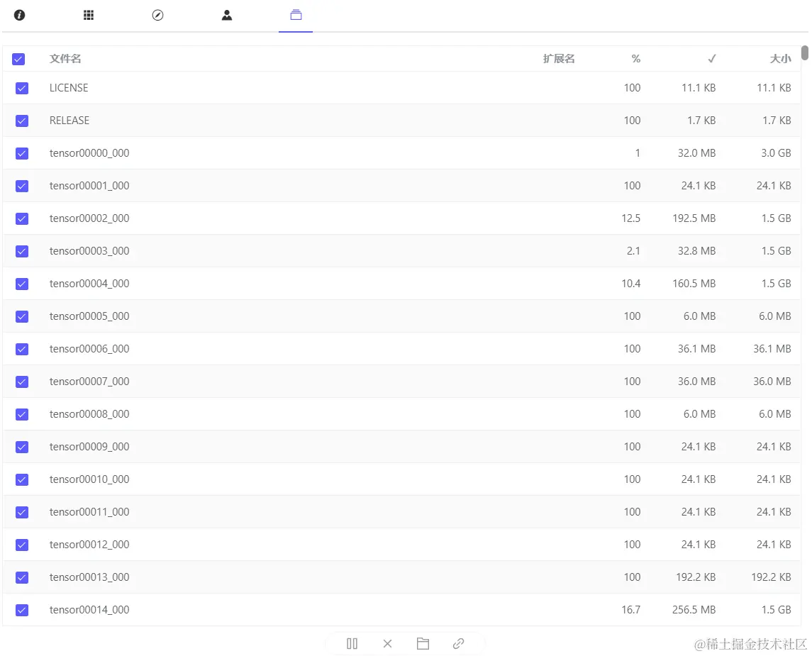Remove the task with X icon
Screen dimensions: 812x656
pos(387,643)
